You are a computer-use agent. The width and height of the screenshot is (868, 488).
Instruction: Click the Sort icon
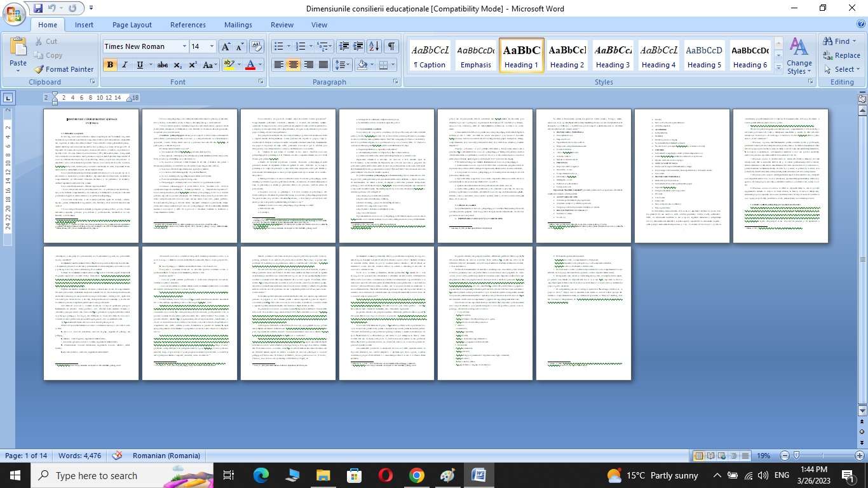click(374, 46)
